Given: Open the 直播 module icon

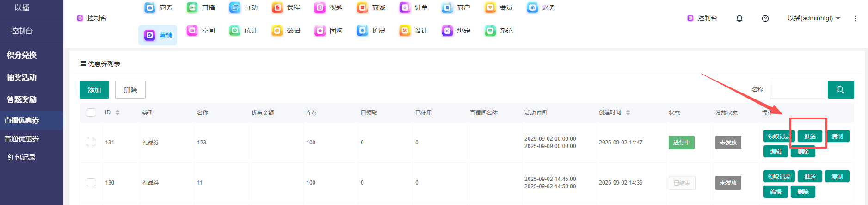Looking at the screenshot, I should pos(192,8).
